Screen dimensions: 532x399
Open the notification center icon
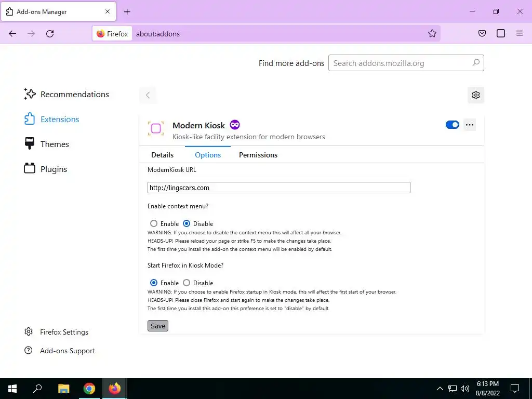(x=515, y=389)
